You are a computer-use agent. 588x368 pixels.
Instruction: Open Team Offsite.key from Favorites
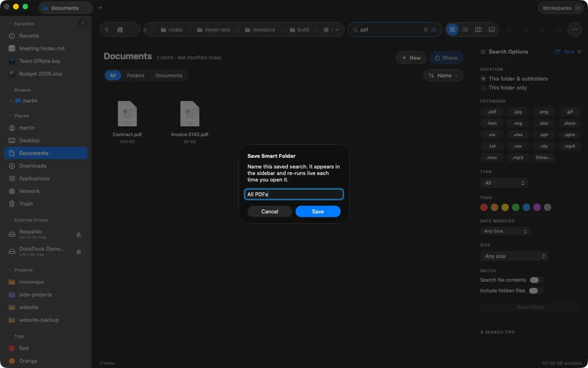tap(46, 61)
